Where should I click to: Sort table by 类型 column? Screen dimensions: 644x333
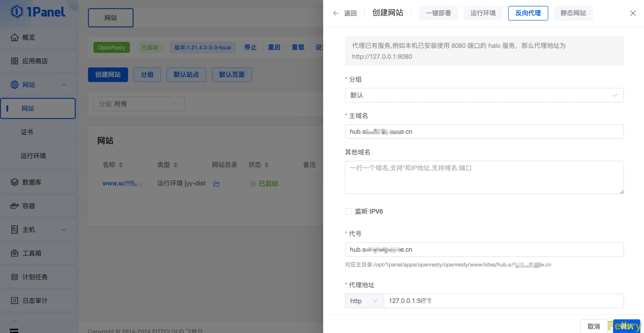tap(175, 165)
